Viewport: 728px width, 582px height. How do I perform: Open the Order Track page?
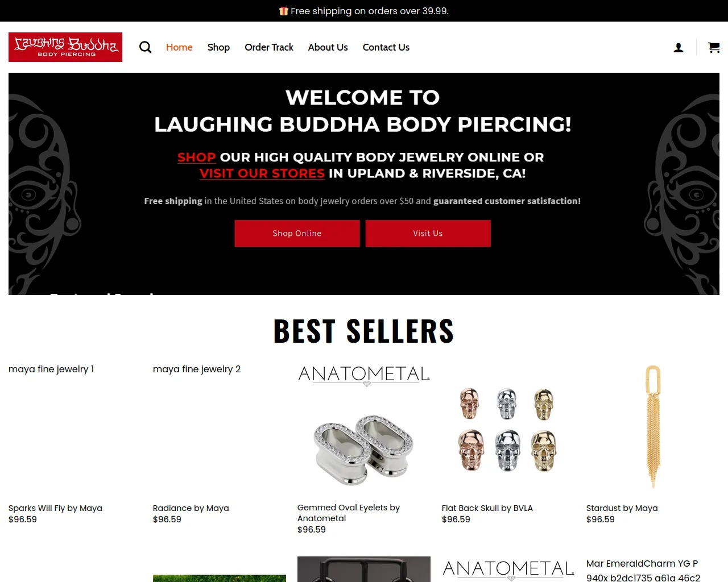(x=269, y=47)
